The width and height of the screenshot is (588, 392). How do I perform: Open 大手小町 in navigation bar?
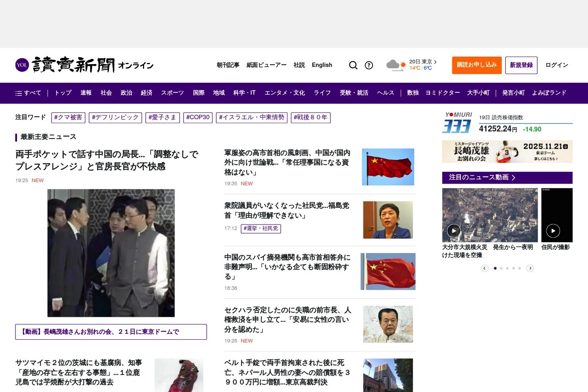[478, 93]
